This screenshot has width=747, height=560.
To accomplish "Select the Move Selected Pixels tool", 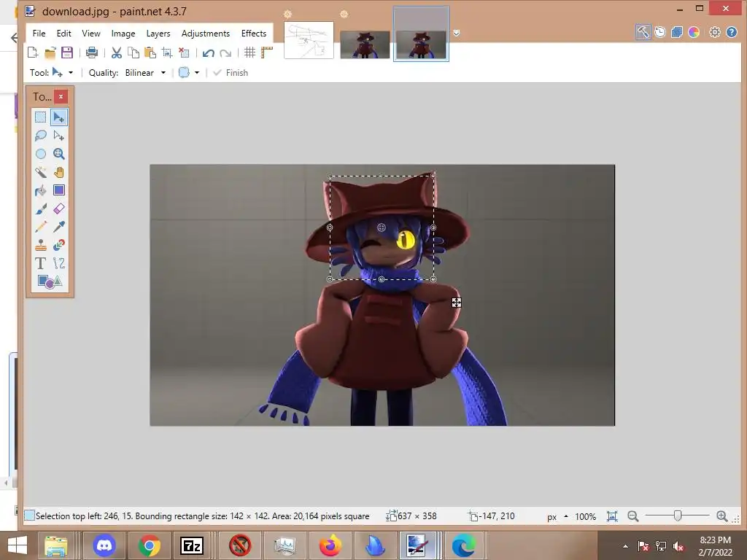I will [x=59, y=117].
